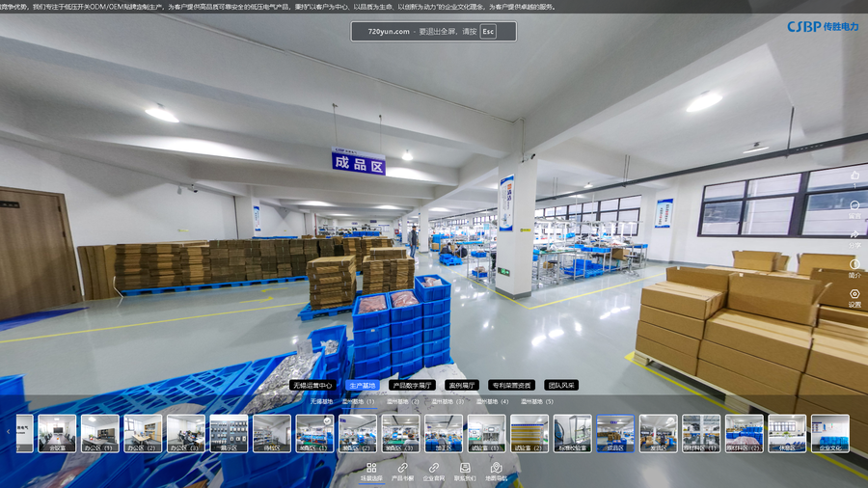The width and height of the screenshot is (868, 488).
Task: Click the 分享 share arrow icon
Action: (x=854, y=234)
